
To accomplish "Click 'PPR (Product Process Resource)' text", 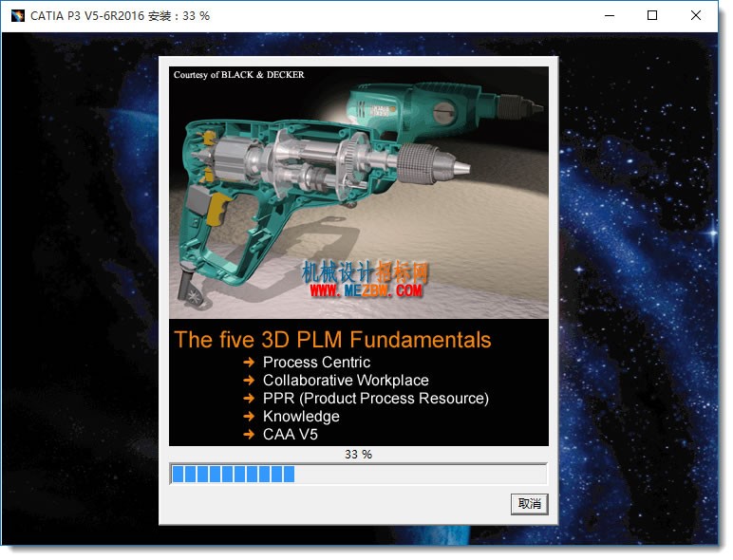I will tap(376, 399).
